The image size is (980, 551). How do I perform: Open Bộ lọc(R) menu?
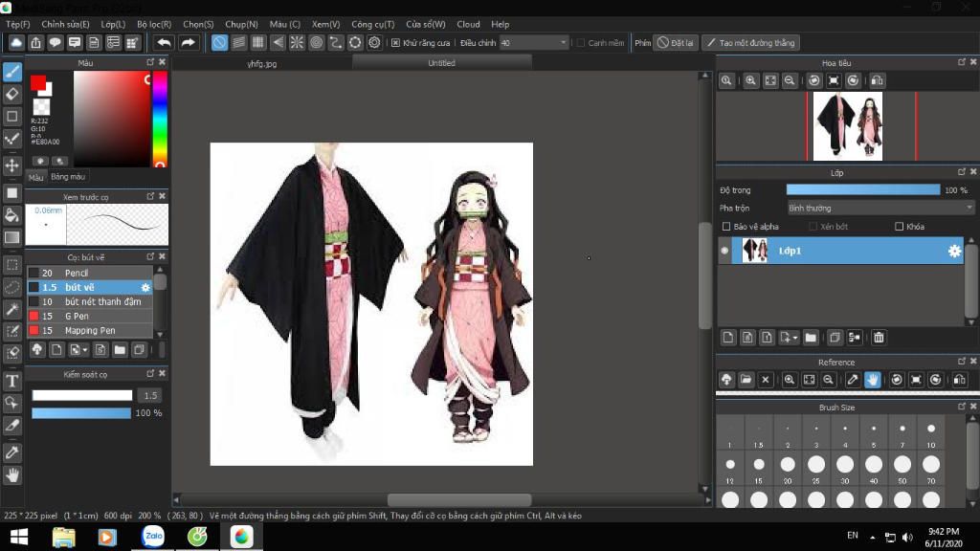[x=154, y=24]
